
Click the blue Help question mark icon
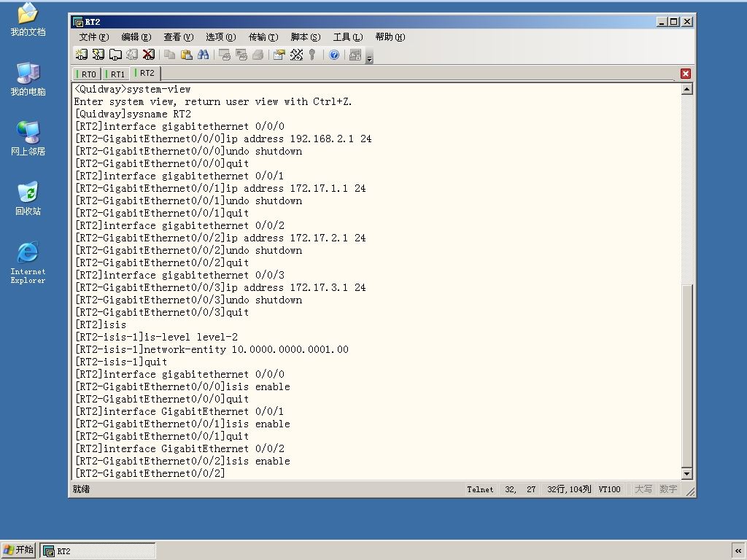click(334, 55)
